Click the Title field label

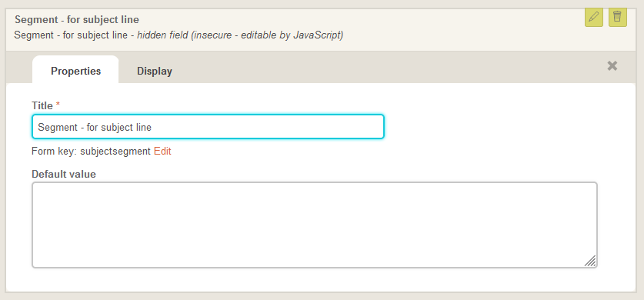point(42,106)
